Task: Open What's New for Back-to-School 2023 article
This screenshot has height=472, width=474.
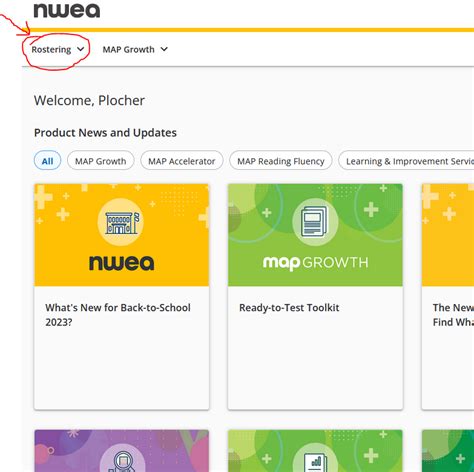Action: pos(118,315)
